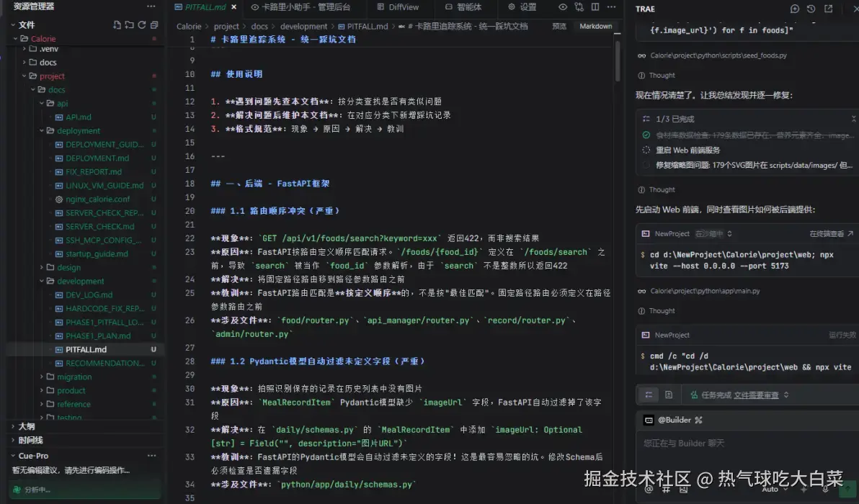The image size is (859, 504).
Task: Click the 文件需要审查 review link
Action: pyautogui.click(x=756, y=395)
